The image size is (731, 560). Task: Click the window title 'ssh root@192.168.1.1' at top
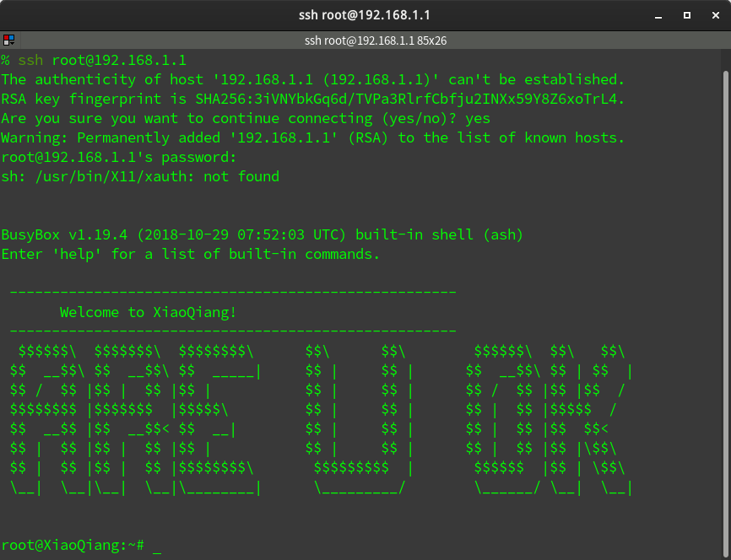365,15
